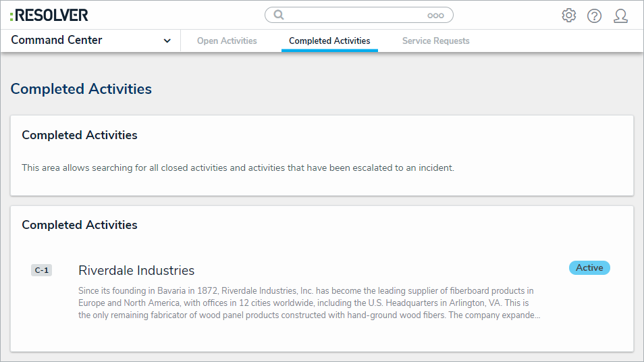Go to the Service Requests tab
The height and width of the screenshot is (362, 644).
pos(435,41)
